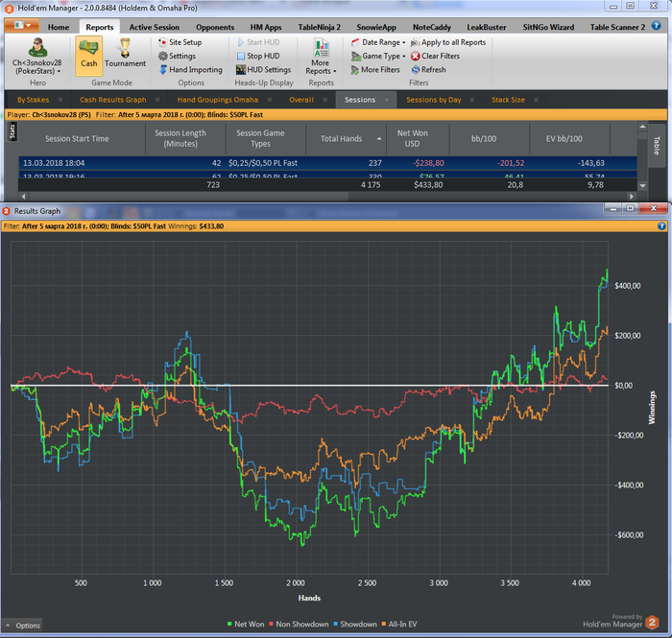This screenshot has height=638, width=672.
Task: Switch to the By Stakes report tab
Action: [33, 100]
